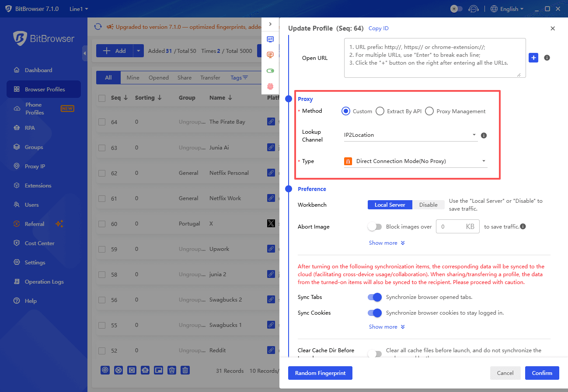The image size is (568, 392).
Task: Open the Line1 dropdown in title bar
Action: pos(79,9)
